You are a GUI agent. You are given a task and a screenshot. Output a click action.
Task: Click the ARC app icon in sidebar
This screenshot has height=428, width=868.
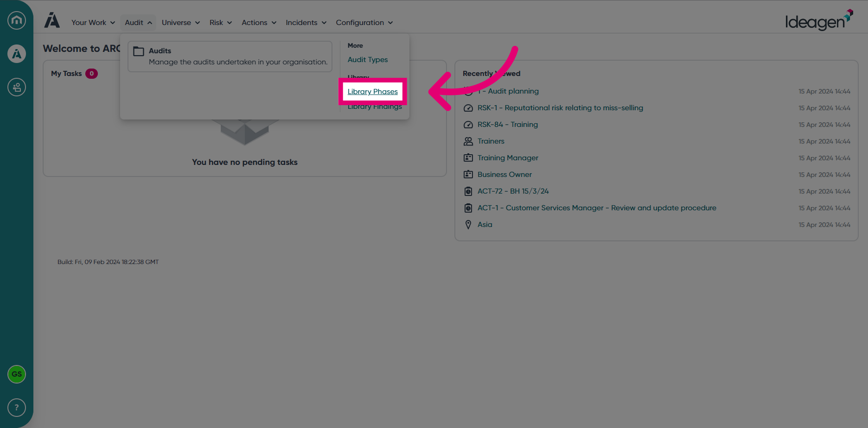[17, 54]
